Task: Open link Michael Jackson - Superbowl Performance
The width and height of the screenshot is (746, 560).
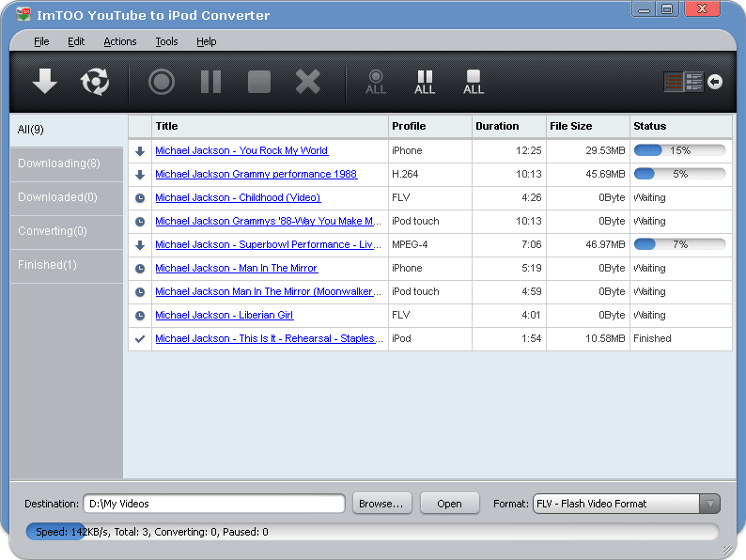Action: pos(268,244)
